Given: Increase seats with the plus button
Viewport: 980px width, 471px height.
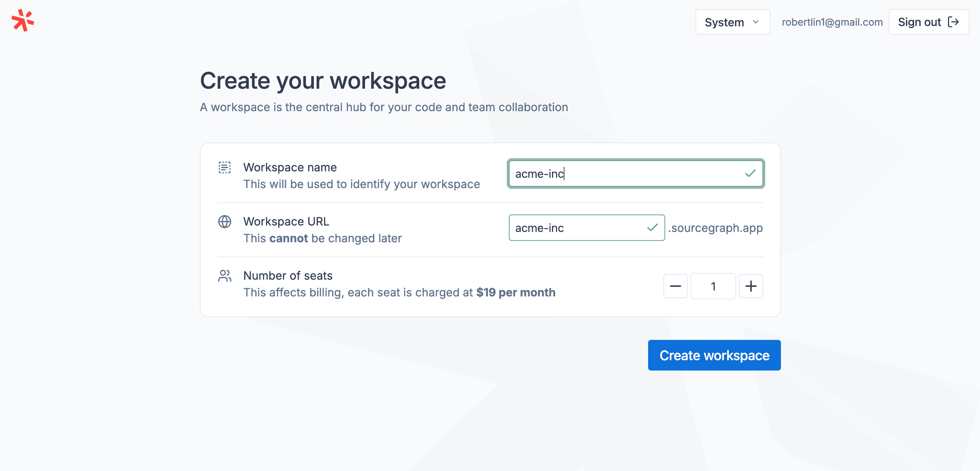Looking at the screenshot, I should pos(751,286).
